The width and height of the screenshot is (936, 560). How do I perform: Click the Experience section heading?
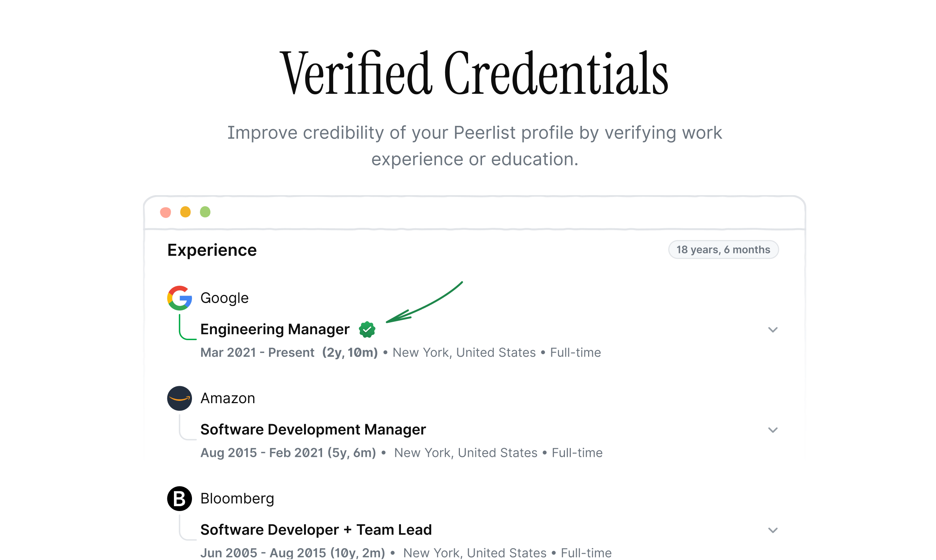(x=212, y=251)
